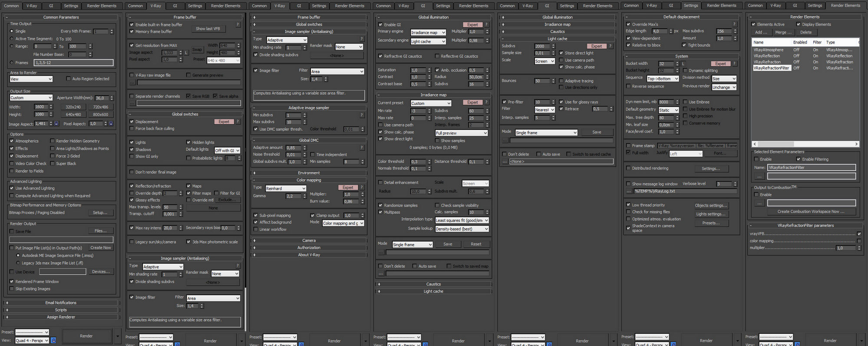Click the help icon on the Enable GI row
868x346 pixels.
tap(486, 25)
